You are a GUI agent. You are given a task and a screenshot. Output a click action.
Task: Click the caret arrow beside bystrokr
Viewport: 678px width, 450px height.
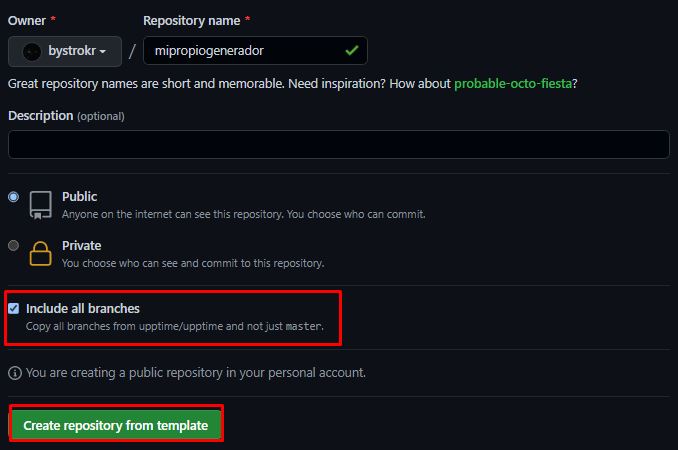(102, 52)
